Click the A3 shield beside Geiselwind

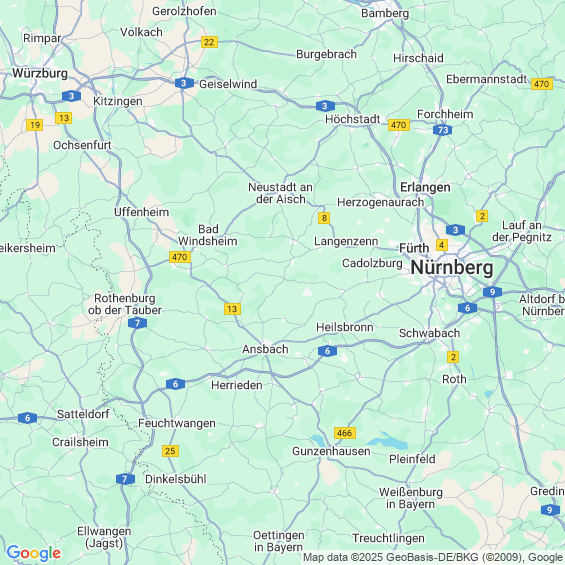184,83
